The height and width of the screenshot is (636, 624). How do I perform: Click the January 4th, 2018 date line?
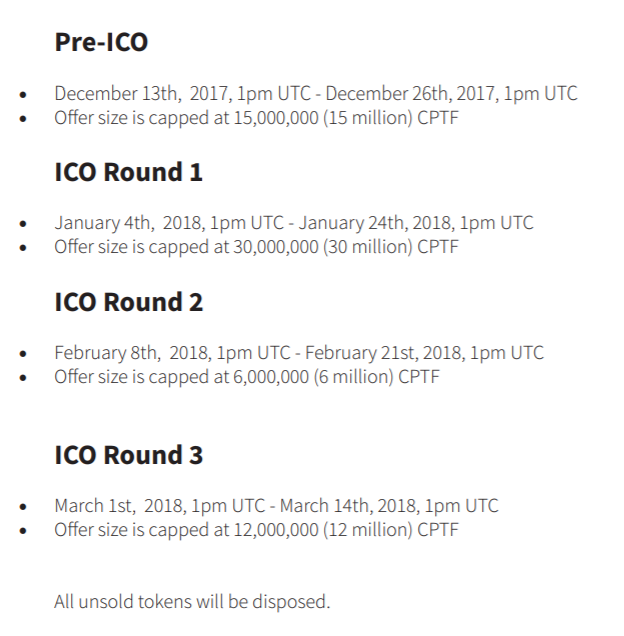293,223
